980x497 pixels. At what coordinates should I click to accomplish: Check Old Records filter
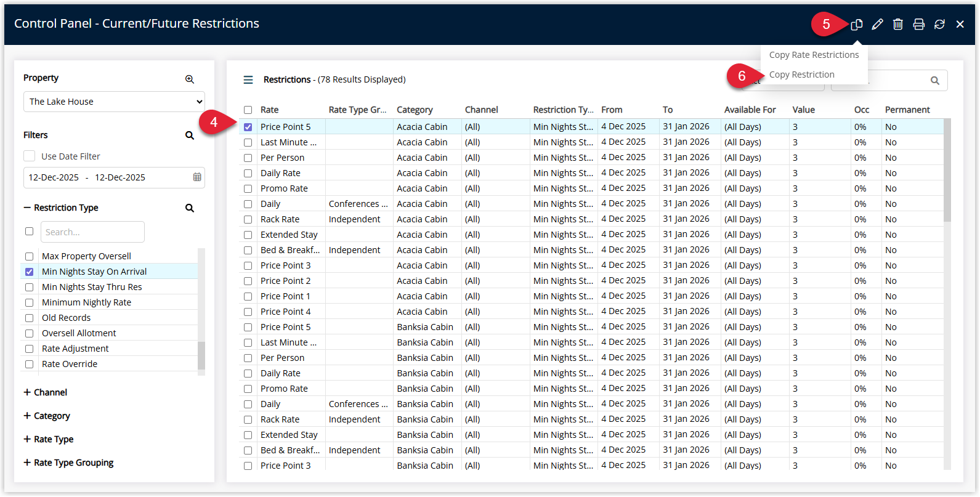click(29, 318)
